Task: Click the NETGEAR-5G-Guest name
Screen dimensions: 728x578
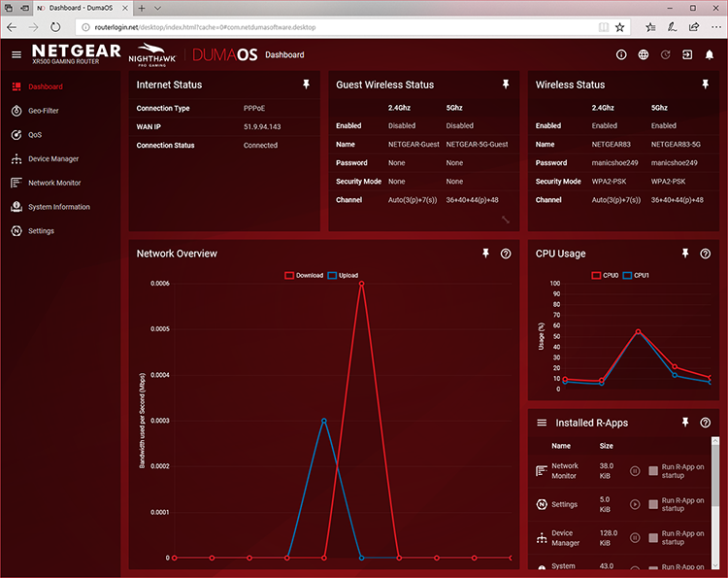Action: (477, 145)
